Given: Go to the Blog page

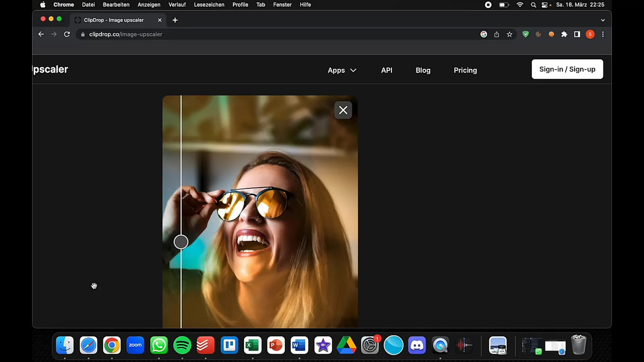Looking at the screenshot, I should pos(423,70).
